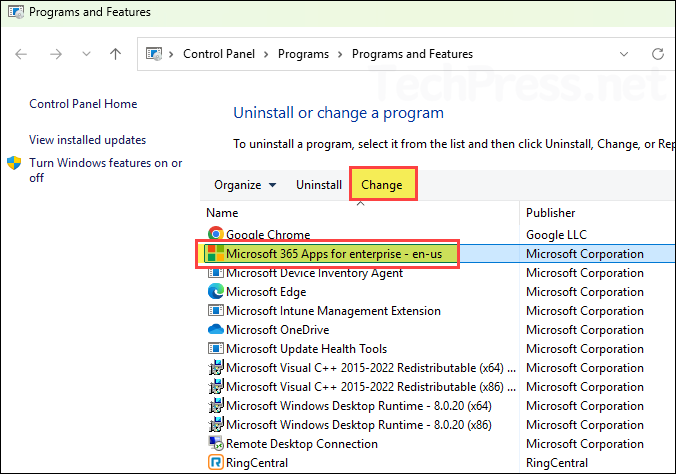Click the RingCentral app icon
The width and height of the screenshot is (676, 474).
216,462
